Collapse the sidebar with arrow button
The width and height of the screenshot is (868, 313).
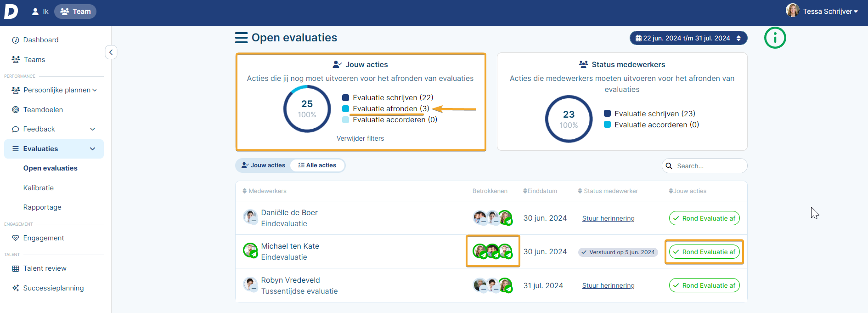[x=111, y=52]
